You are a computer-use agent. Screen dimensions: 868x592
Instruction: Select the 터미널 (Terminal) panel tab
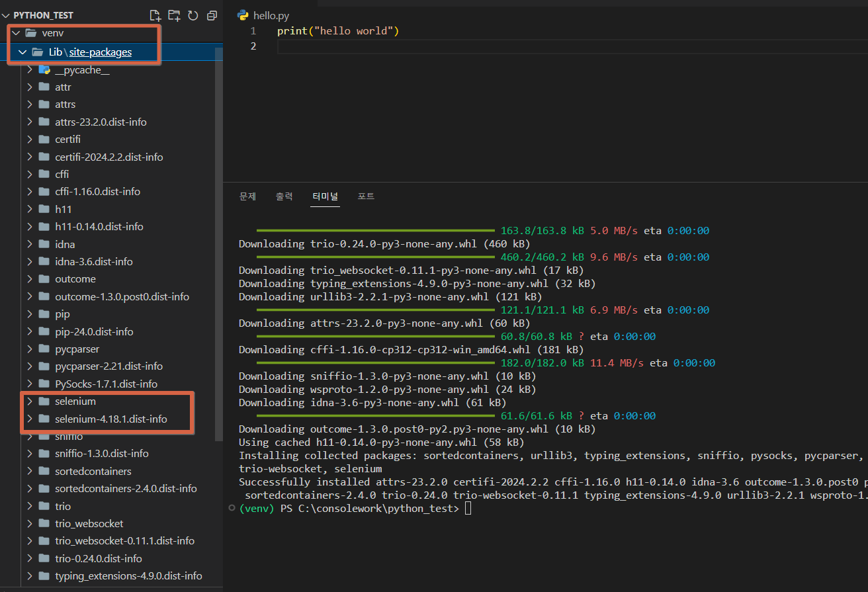click(x=325, y=196)
